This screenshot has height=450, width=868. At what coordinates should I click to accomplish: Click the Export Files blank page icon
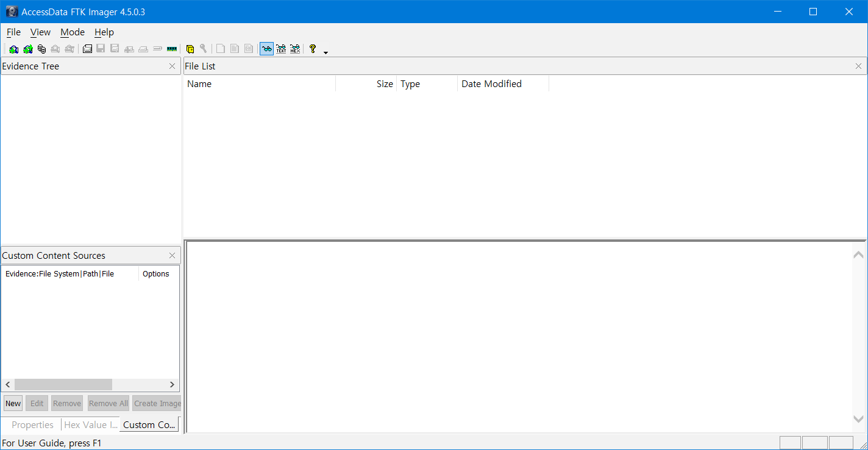(221, 49)
